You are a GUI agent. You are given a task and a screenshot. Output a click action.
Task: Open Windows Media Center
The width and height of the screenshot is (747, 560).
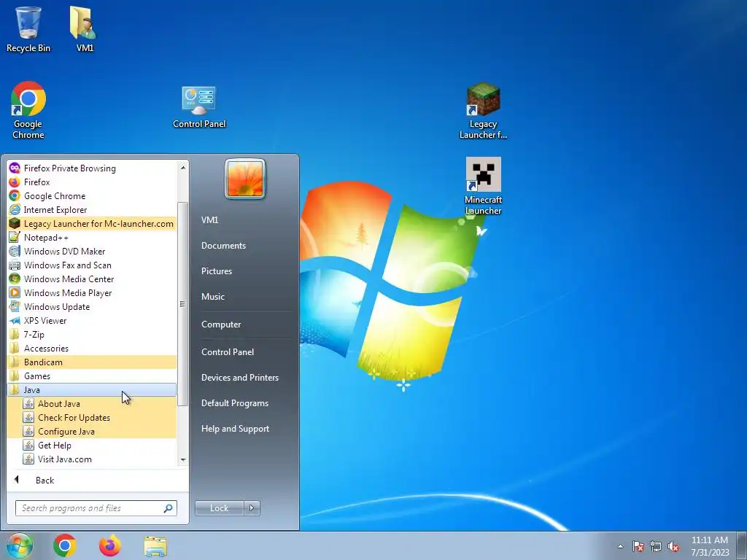pos(92,279)
